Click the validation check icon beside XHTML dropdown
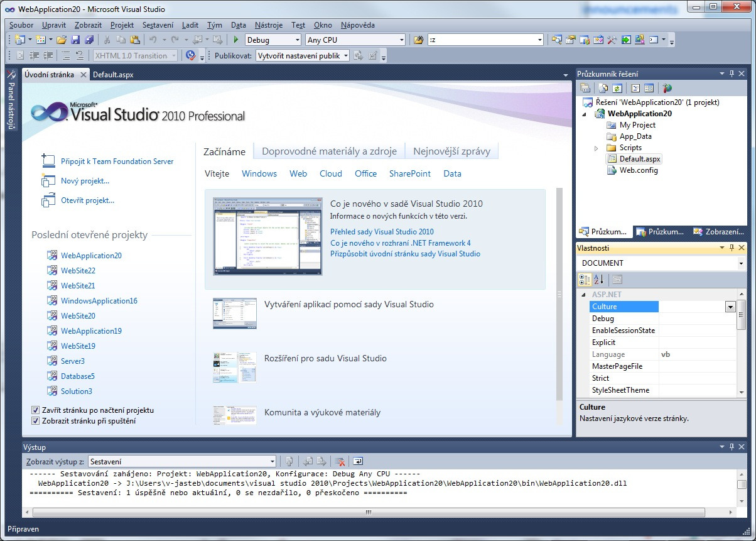Screen dimensions: 756x541 tap(191, 55)
